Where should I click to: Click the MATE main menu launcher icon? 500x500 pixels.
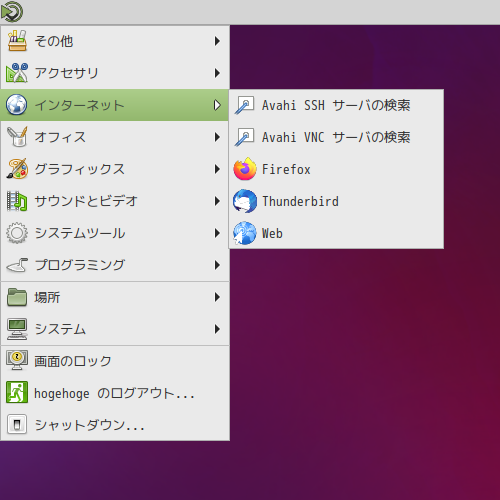pos(12,12)
